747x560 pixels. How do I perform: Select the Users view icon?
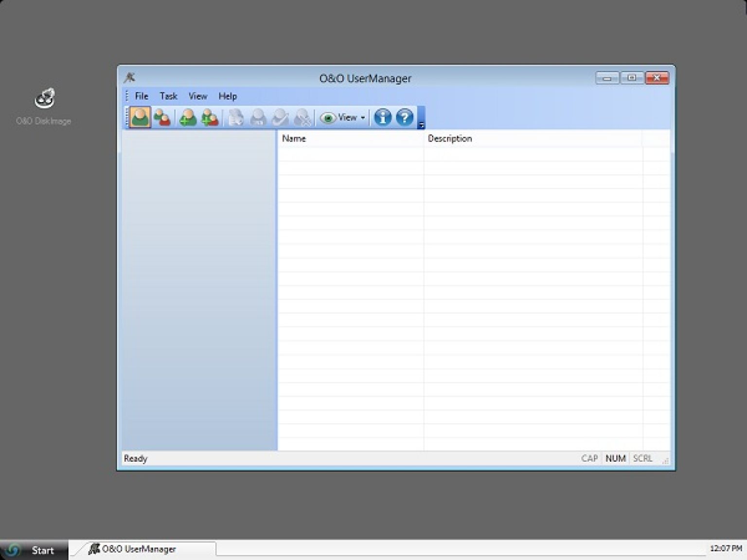tap(140, 117)
